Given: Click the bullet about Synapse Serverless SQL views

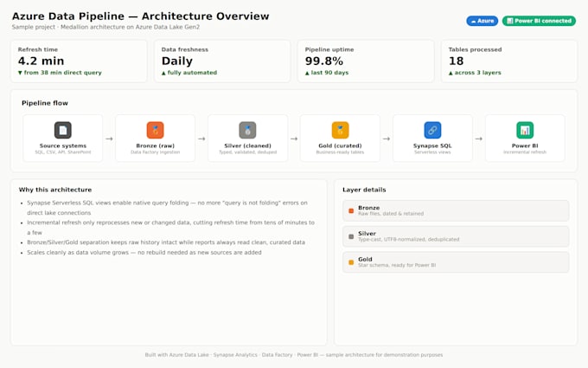Looking at the screenshot, I should (167, 208).
